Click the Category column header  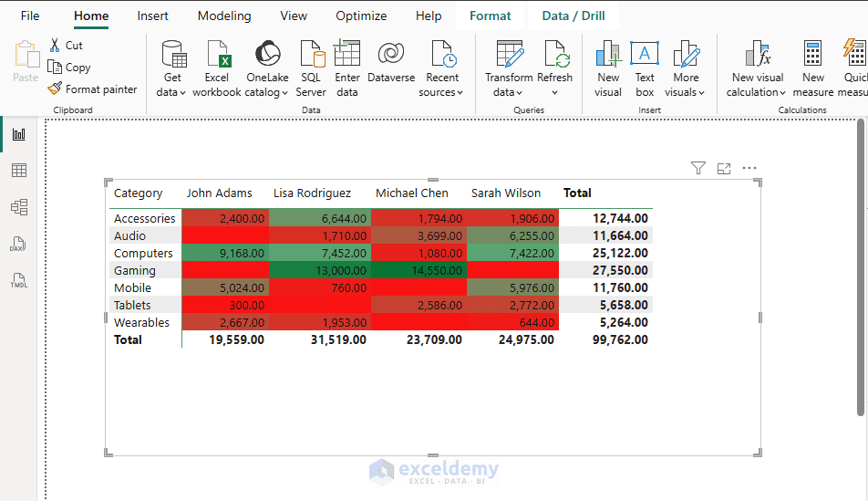139,193
